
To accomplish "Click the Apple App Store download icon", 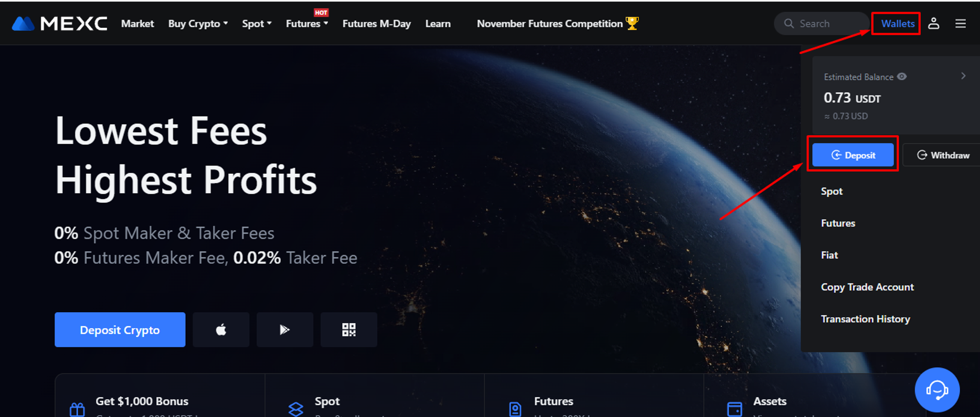I will click(221, 329).
